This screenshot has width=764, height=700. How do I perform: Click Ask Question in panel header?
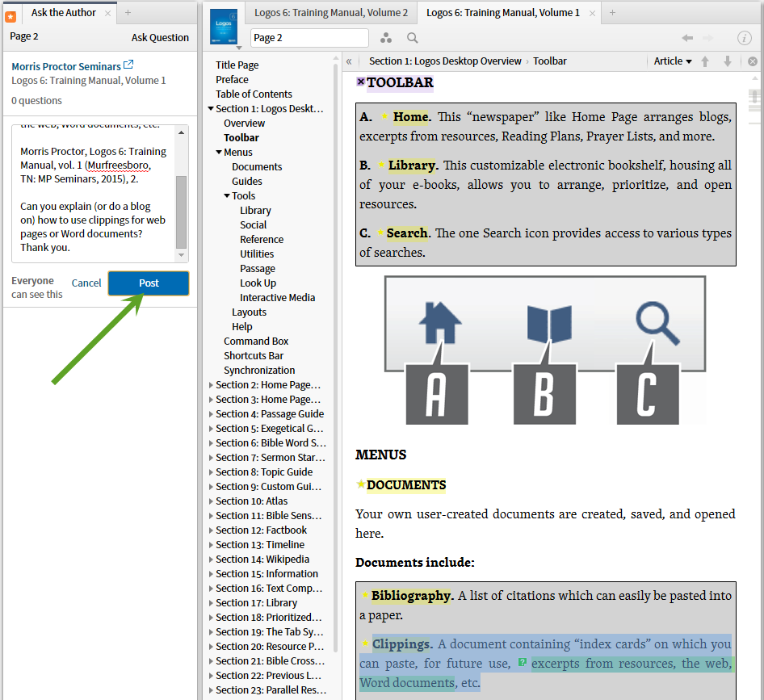click(x=160, y=37)
